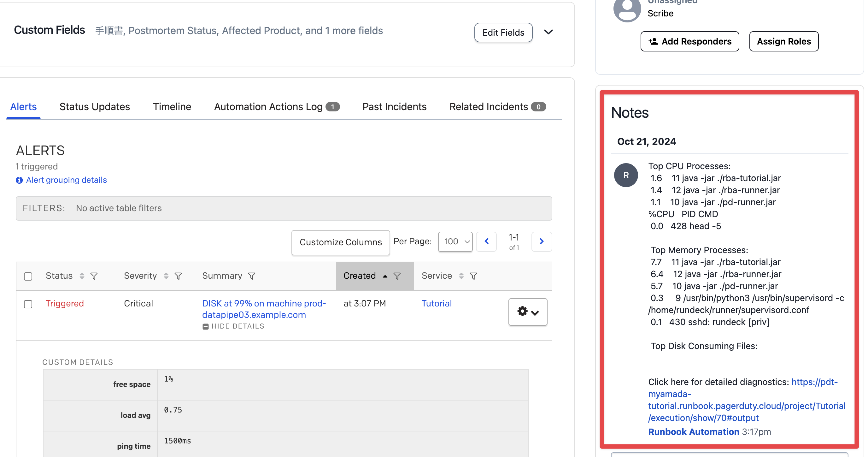Open the alert row gear actions menu
Screen dimensions: 868x457
[x=528, y=312]
